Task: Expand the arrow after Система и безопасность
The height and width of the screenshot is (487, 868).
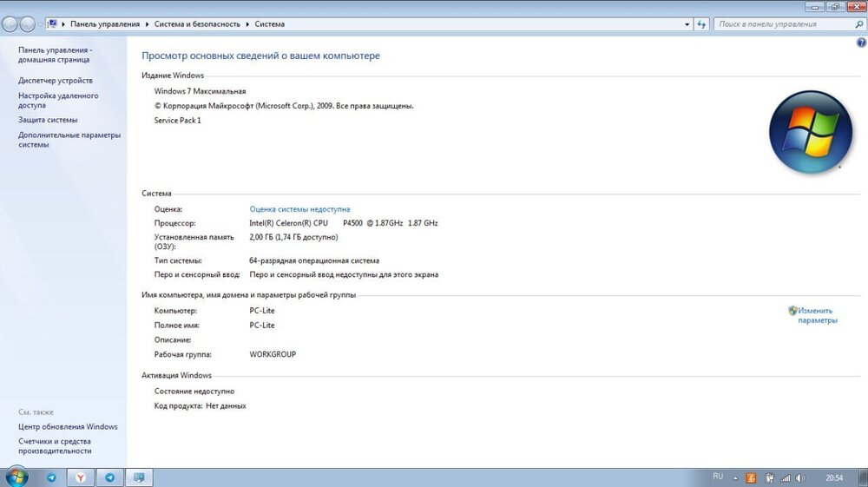Action: 247,24
